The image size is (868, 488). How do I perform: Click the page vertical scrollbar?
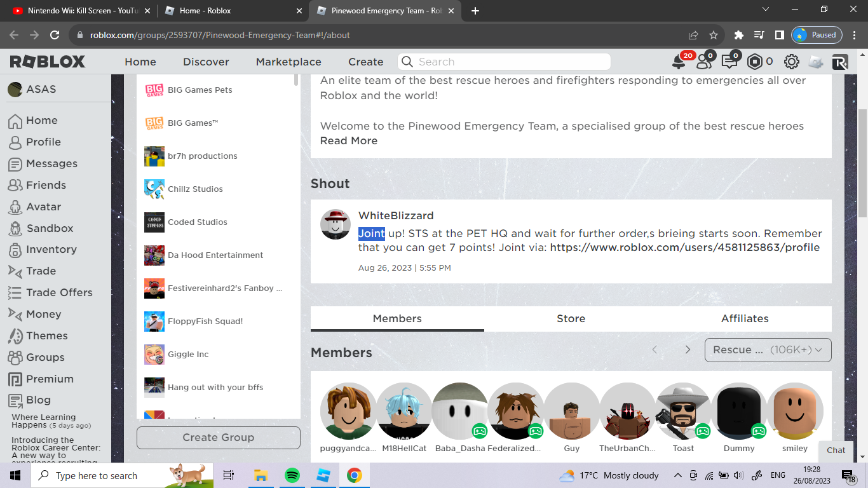[862, 162]
